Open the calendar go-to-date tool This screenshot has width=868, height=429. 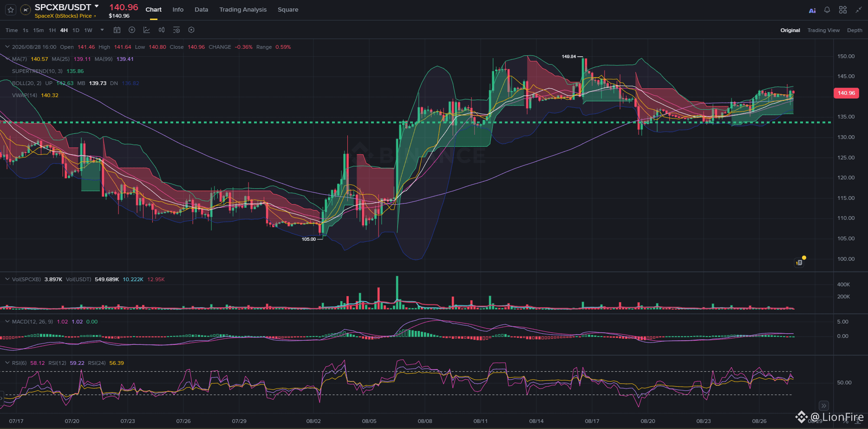(117, 30)
